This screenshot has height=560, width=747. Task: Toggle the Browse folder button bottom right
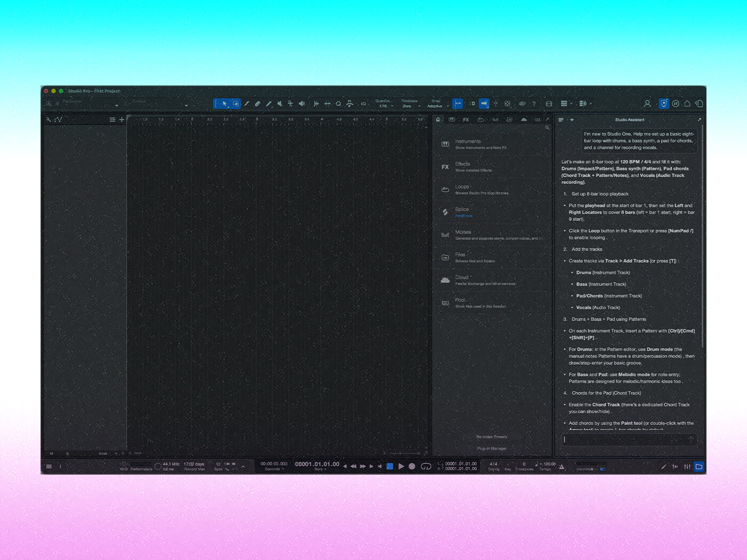click(x=699, y=467)
